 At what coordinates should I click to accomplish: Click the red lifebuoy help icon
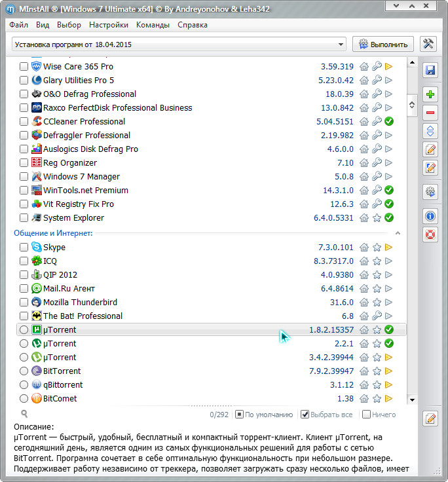[x=430, y=235]
